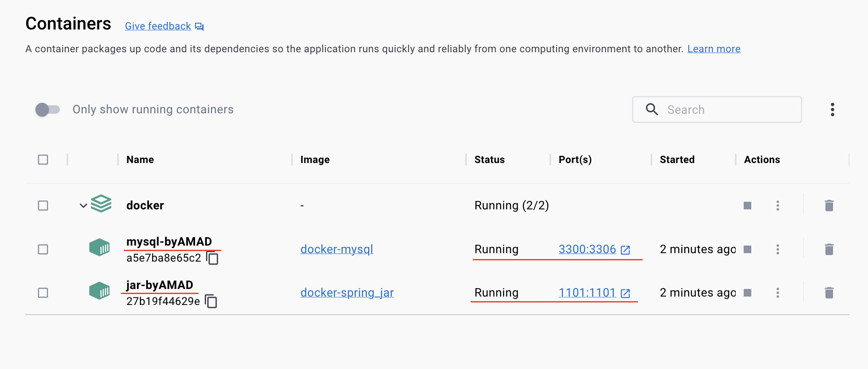
Task: Select the mysql-byAMAD row checkbox
Action: pos(43,249)
